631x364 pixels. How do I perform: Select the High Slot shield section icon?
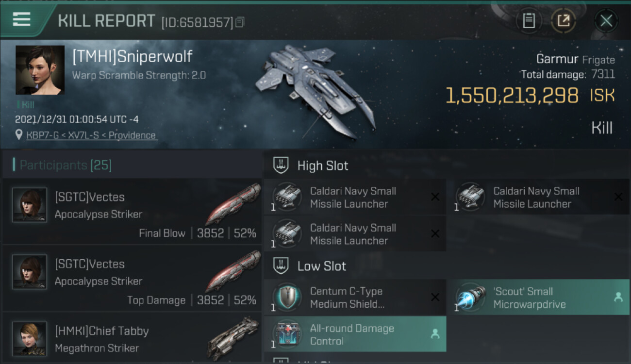pyautogui.click(x=281, y=165)
